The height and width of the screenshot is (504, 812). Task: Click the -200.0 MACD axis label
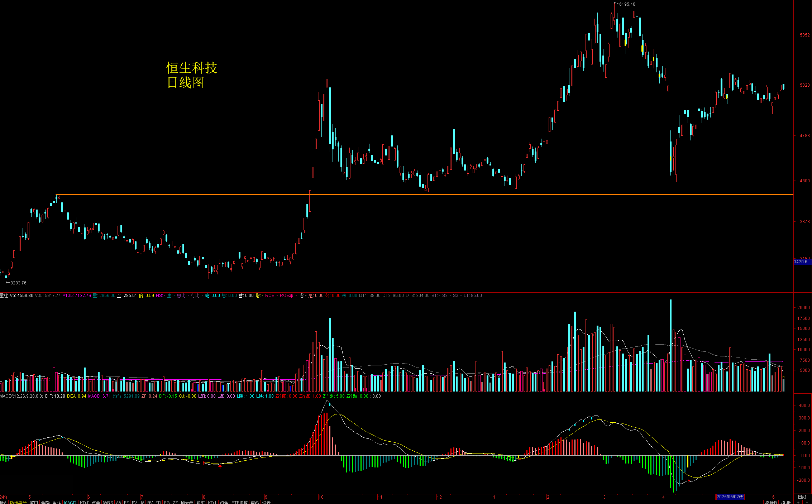coord(803,480)
